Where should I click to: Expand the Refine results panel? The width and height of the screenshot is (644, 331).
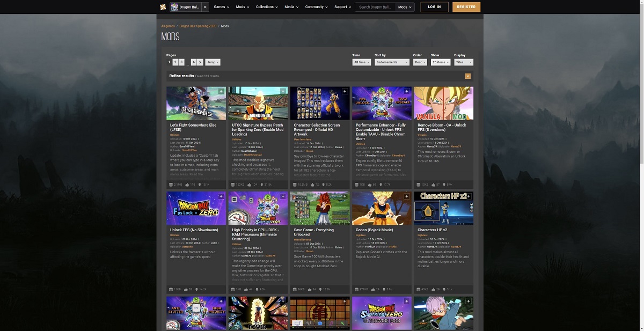(468, 76)
